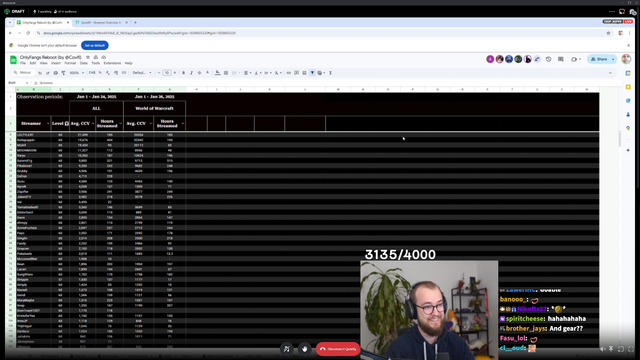Open the Format menu

[x=70, y=63]
